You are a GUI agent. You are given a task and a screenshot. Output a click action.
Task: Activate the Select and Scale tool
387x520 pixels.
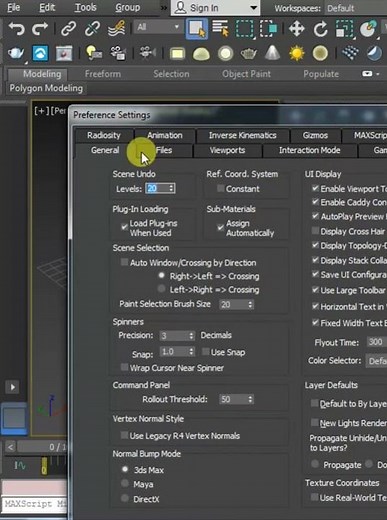click(x=344, y=29)
